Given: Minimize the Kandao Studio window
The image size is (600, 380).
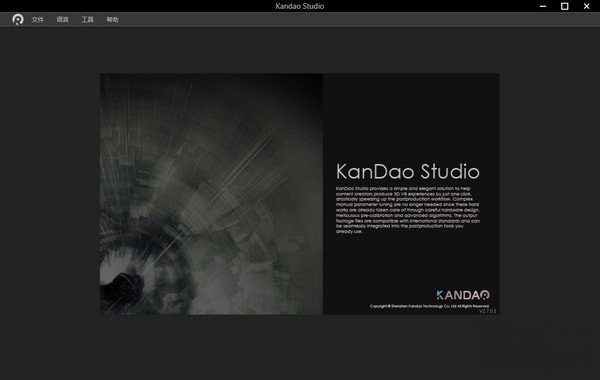Looking at the screenshot, I should pos(543,6).
